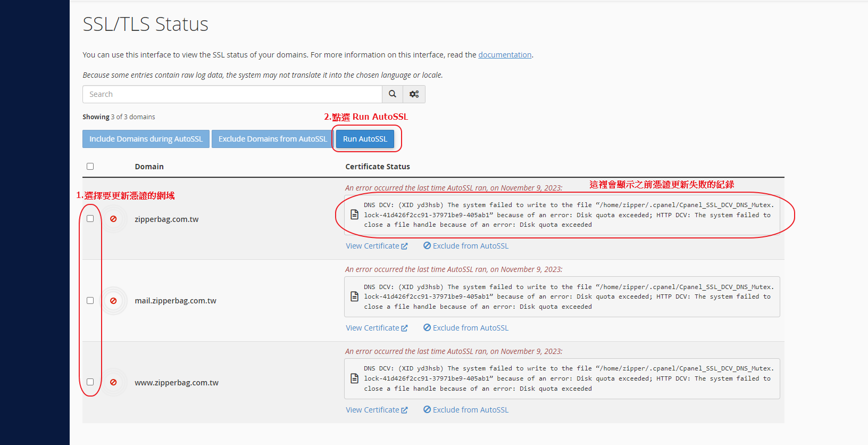Click the red status icon for zipperbag.com.tw

113,219
